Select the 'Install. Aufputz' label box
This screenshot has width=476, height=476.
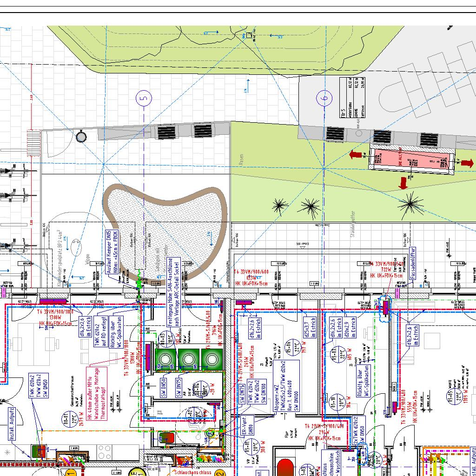12,423
